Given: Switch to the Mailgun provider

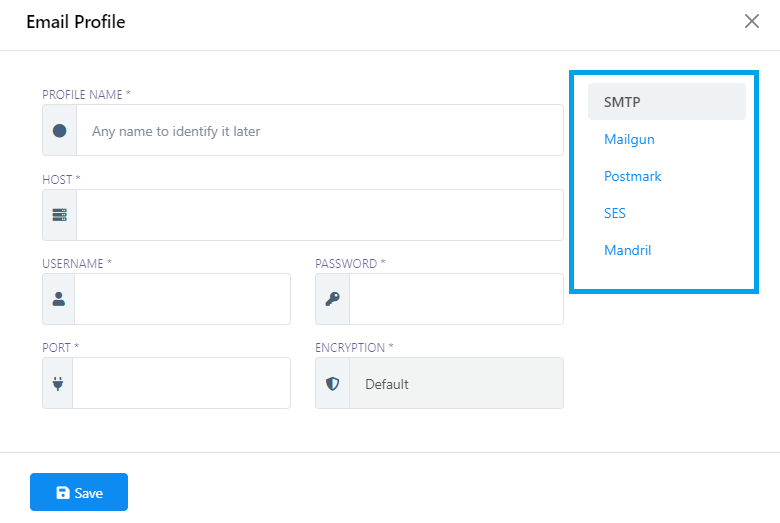Looking at the screenshot, I should (x=629, y=139).
